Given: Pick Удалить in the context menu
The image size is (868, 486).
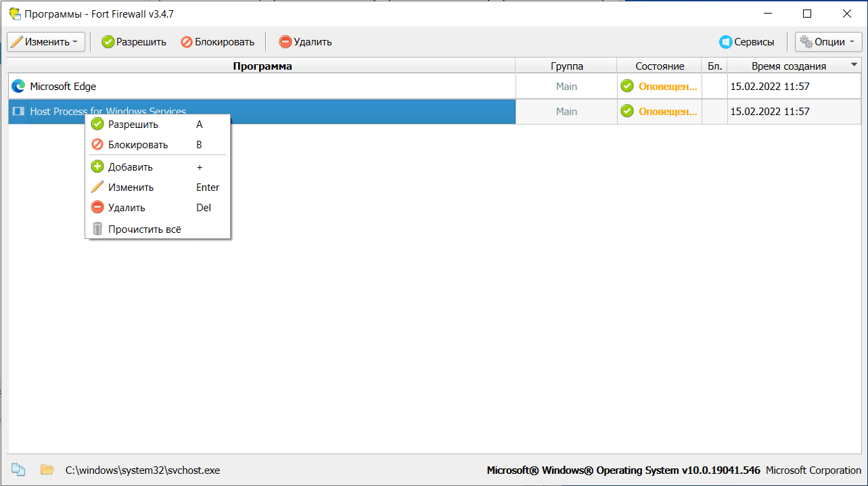Looking at the screenshot, I should 127,208.
